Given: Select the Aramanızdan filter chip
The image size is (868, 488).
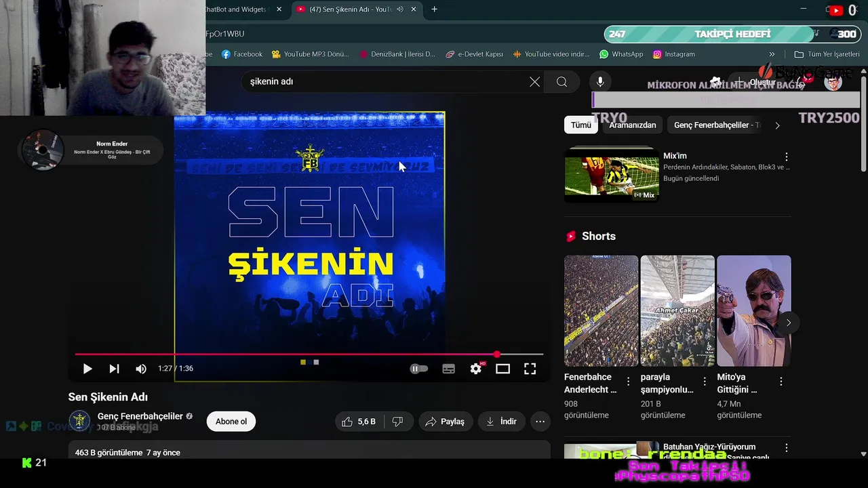Looking at the screenshot, I should [x=633, y=125].
